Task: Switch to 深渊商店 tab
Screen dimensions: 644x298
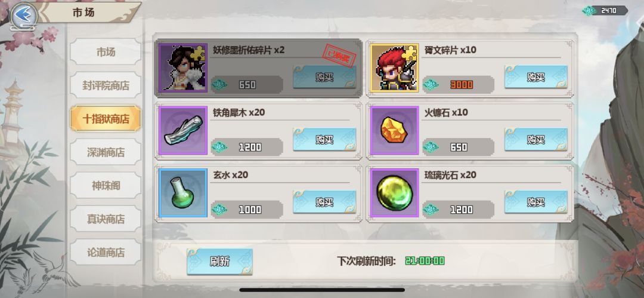Action: [106, 152]
